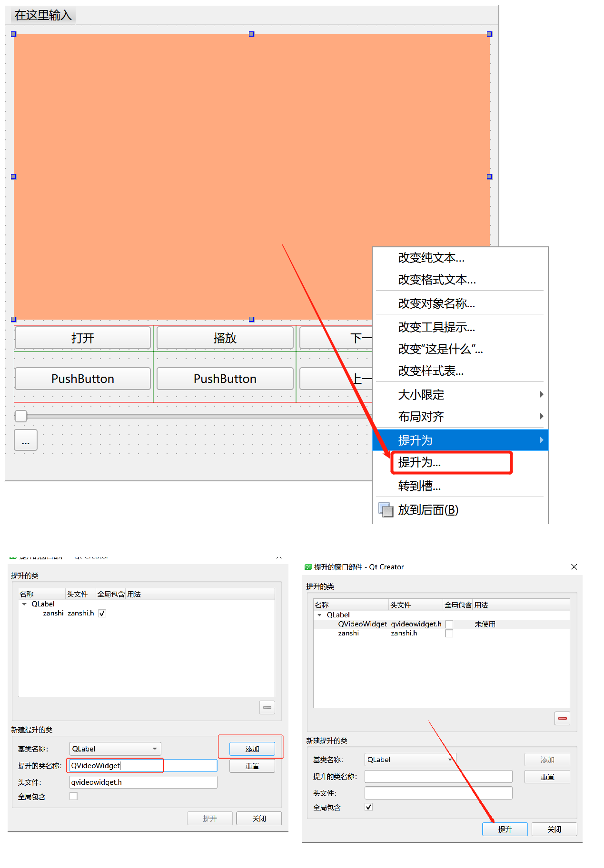Click the PushButton below 打开
Image resolution: width=604 pixels, height=868 pixels.
[x=83, y=379]
